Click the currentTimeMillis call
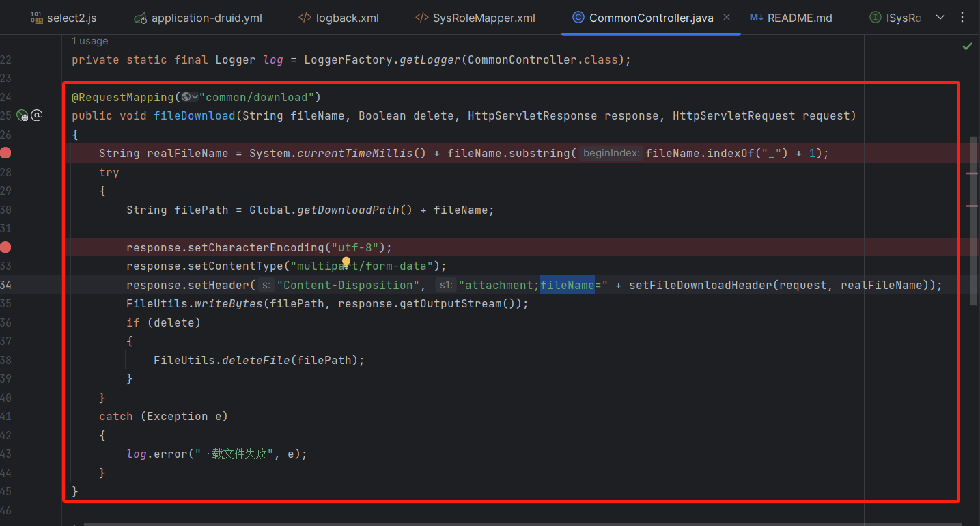The image size is (980, 526). (355, 153)
